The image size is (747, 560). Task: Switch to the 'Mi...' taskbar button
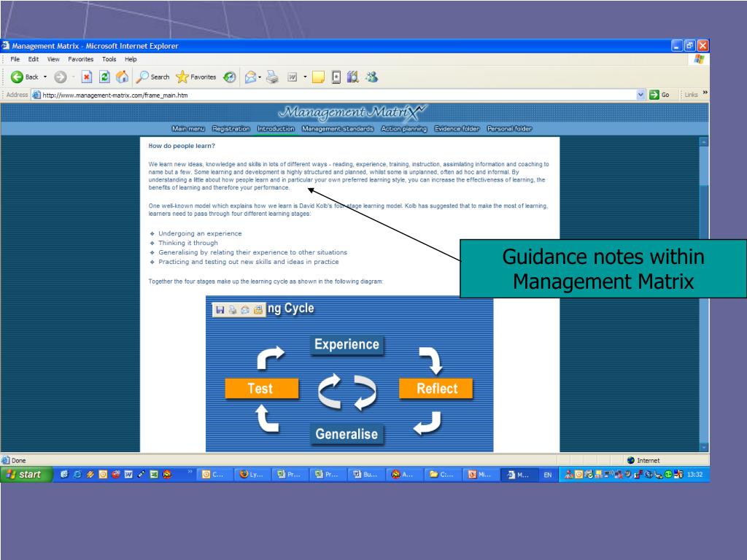pyautogui.click(x=480, y=474)
